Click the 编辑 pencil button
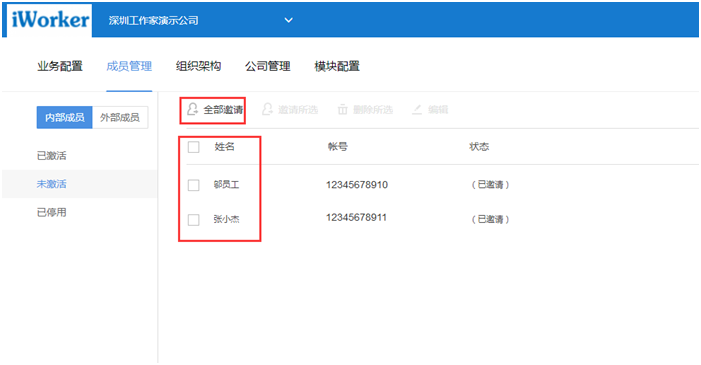Image resolution: width=701 pixels, height=365 pixels. 430,110
